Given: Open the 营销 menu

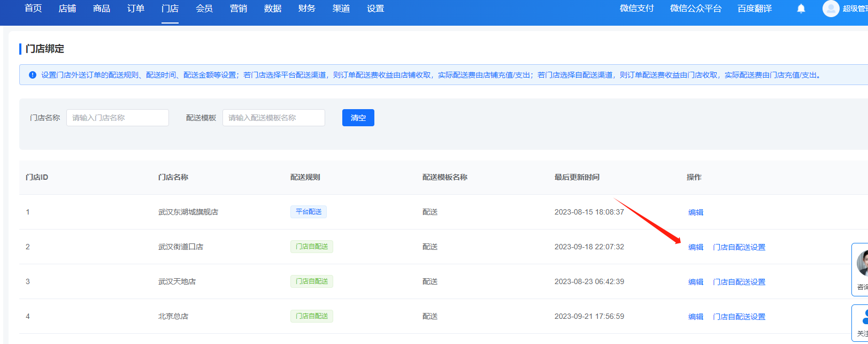Looking at the screenshot, I should pyautogui.click(x=239, y=9).
